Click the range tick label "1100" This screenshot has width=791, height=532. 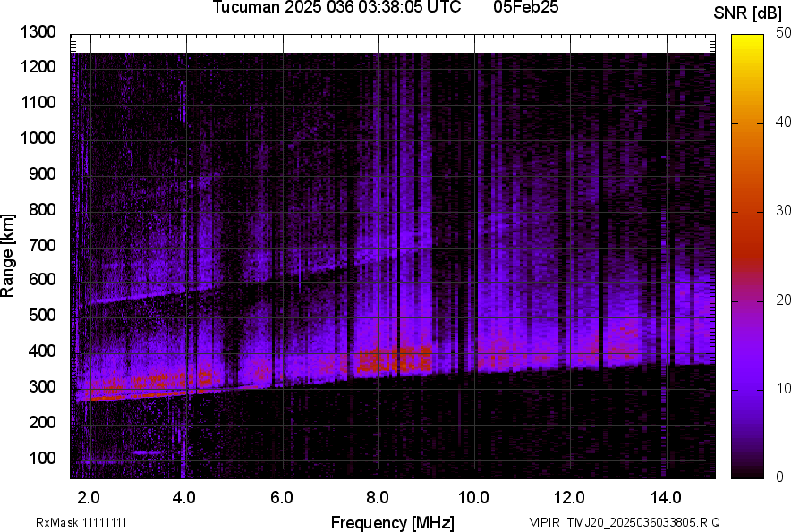coord(38,102)
